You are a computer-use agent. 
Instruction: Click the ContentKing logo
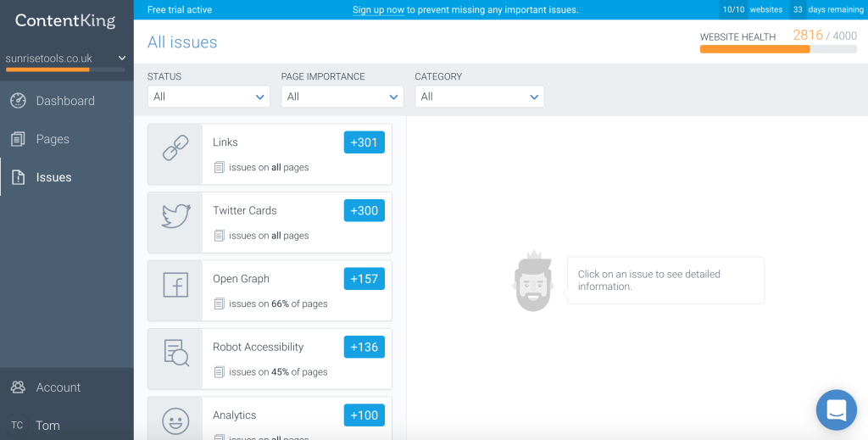[x=65, y=21]
